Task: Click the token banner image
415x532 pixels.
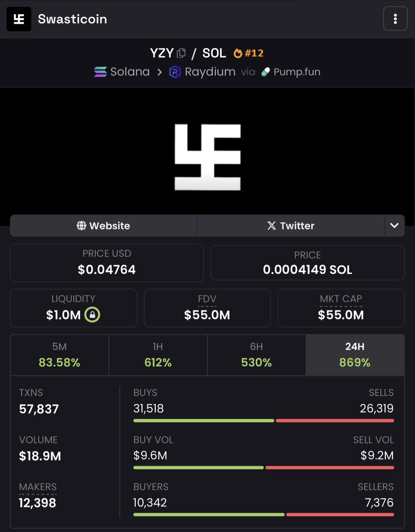Action: [207, 157]
